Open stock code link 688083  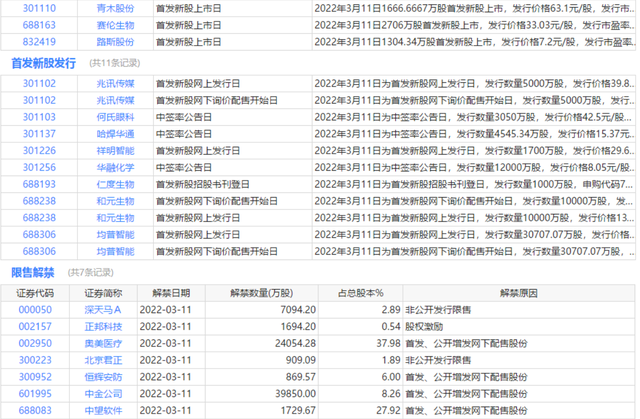pos(35,410)
